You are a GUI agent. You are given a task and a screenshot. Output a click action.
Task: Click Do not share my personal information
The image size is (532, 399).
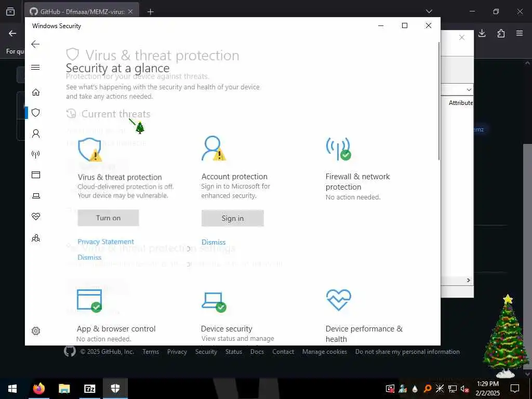407,352
